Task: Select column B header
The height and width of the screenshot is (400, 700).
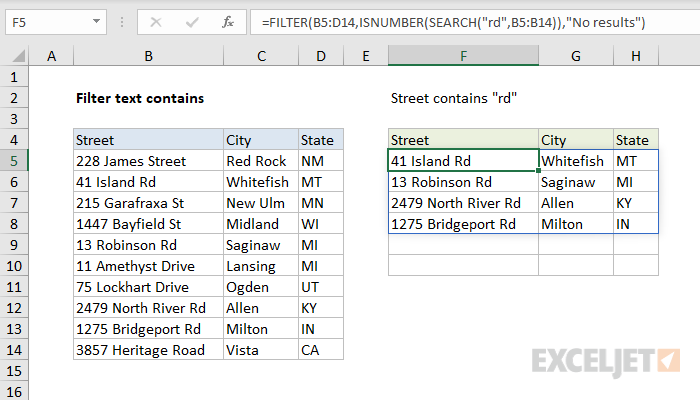Action: (x=148, y=56)
